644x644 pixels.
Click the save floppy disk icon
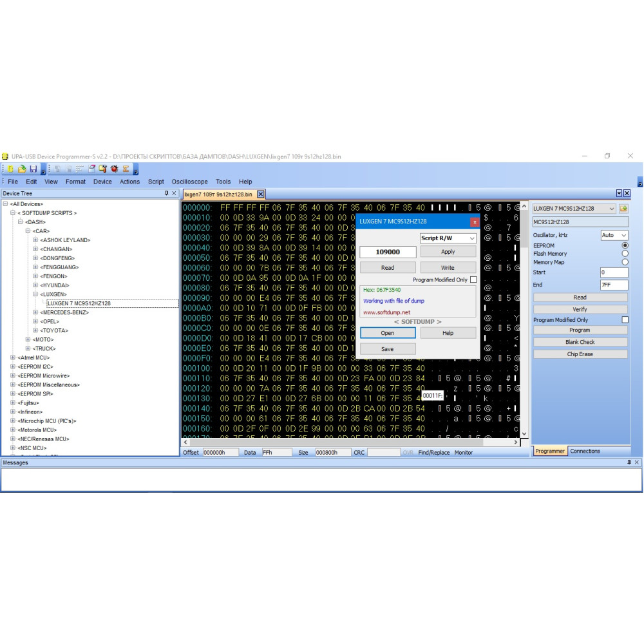coord(33,169)
